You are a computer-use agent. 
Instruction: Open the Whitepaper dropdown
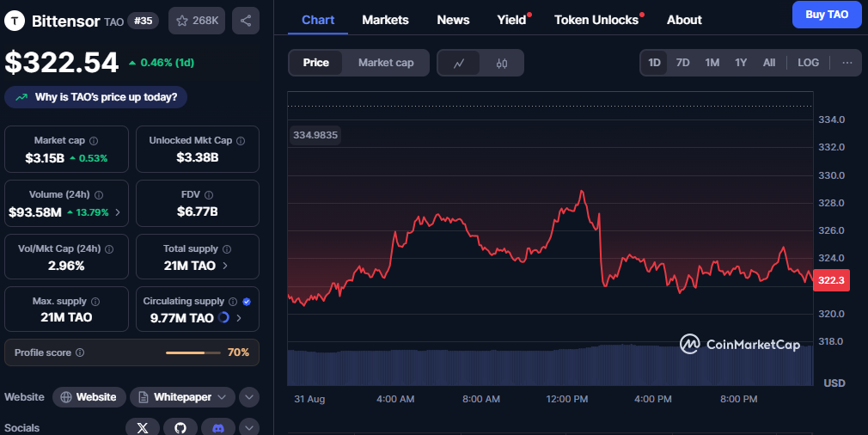[183, 397]
